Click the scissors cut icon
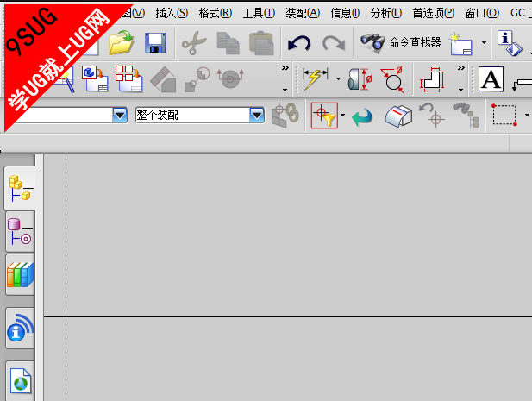Screen dimensions: 532x401 coord(194,43)
